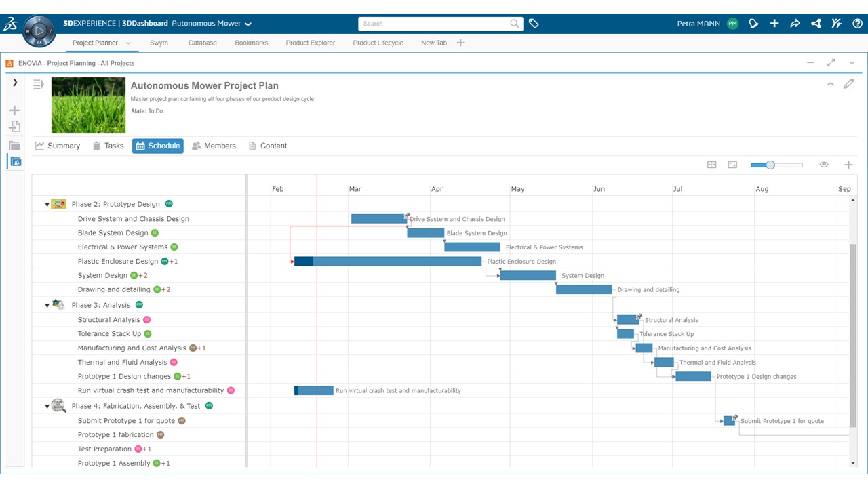Viewport: 868px width, 488px height.
Task: Click the Drawing and detailing Gantt bar
Action: [x=584, y=289]
